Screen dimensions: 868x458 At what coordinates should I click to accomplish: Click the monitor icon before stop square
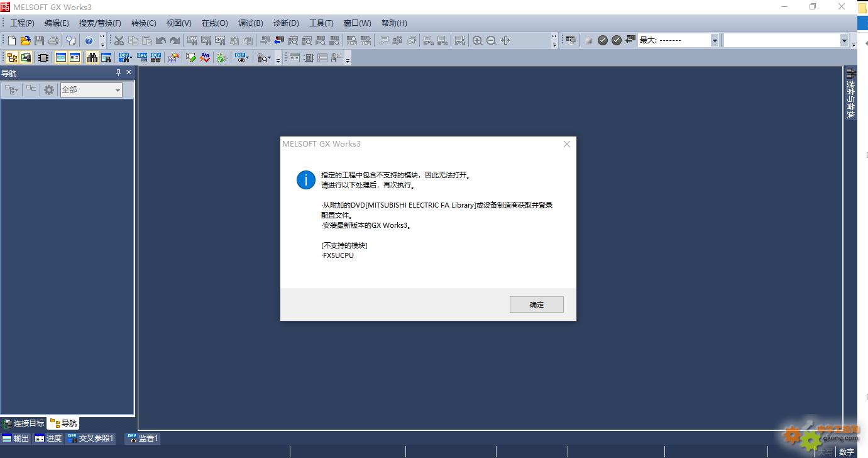570,40
